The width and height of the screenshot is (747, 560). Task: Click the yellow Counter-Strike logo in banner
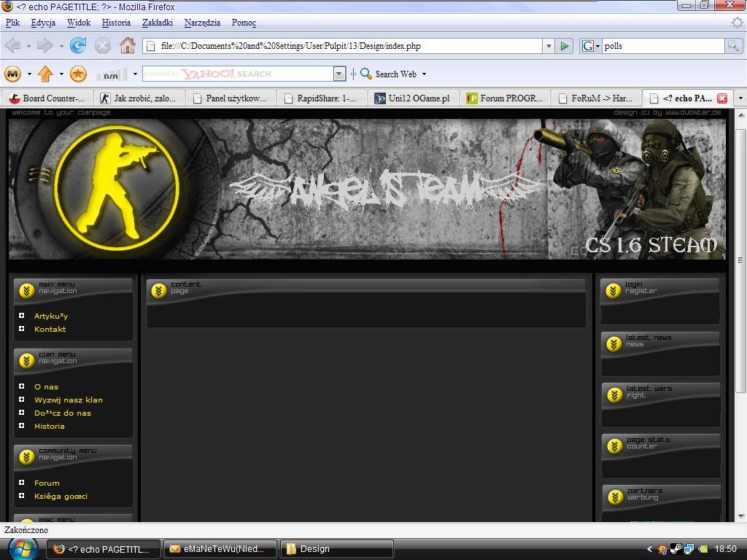tap(117, 187)
